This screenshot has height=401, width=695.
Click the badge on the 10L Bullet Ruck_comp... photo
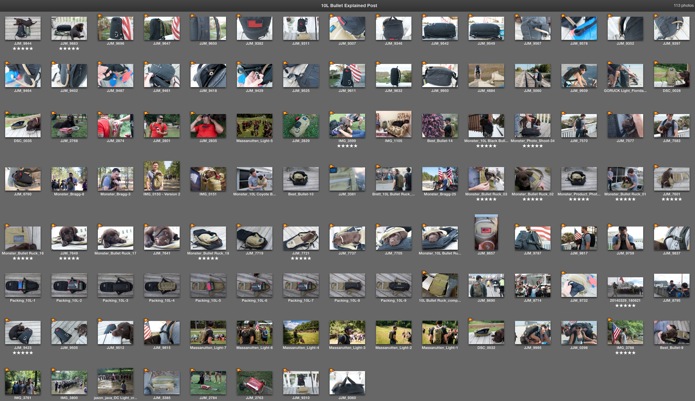[424, 273]
